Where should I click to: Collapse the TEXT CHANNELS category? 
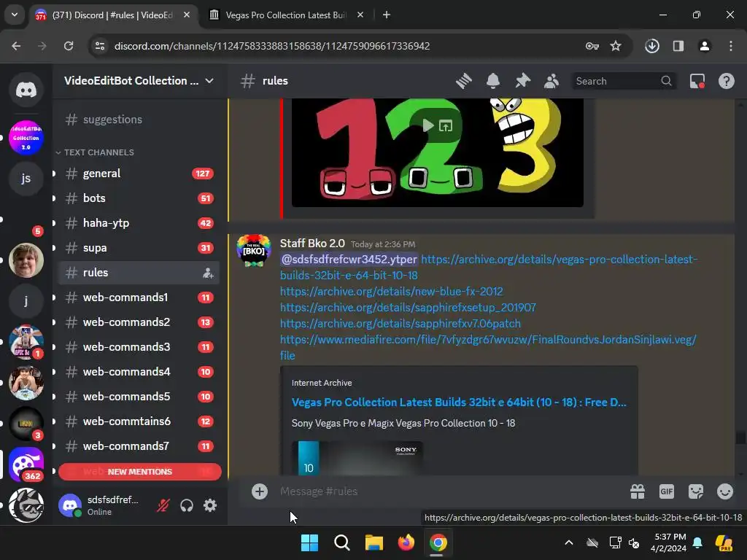pos(95,152)
